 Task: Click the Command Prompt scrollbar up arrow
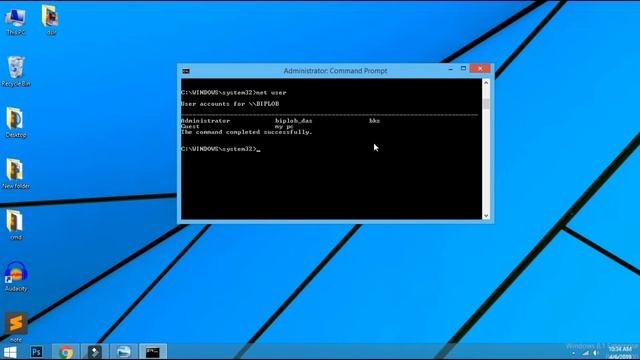coord(486,82)
